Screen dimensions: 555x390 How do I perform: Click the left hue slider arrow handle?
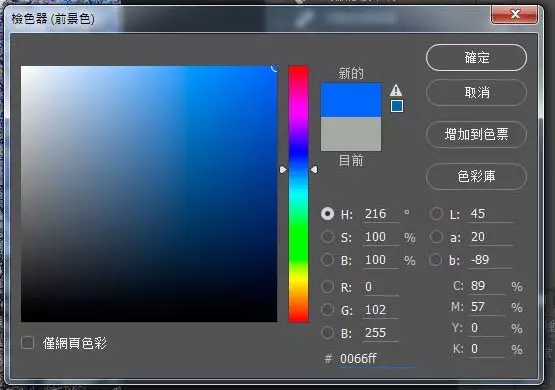coord(283,170)
